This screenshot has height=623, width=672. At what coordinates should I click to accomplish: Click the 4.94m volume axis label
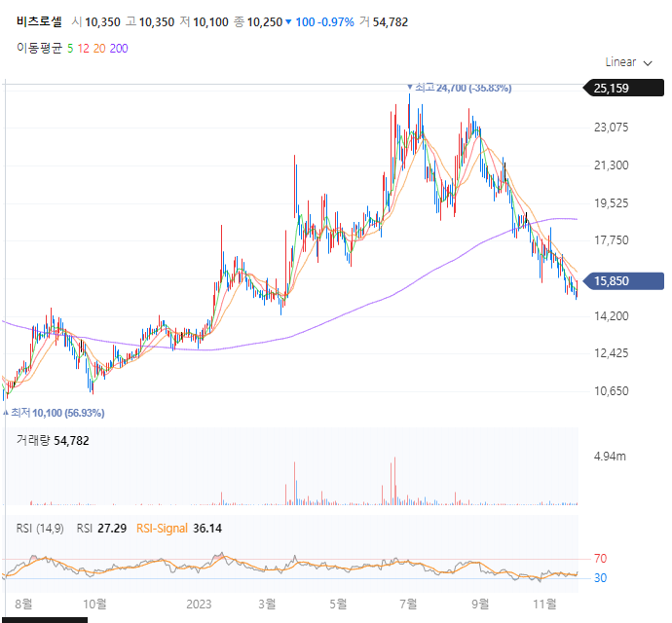coord(610,457)
